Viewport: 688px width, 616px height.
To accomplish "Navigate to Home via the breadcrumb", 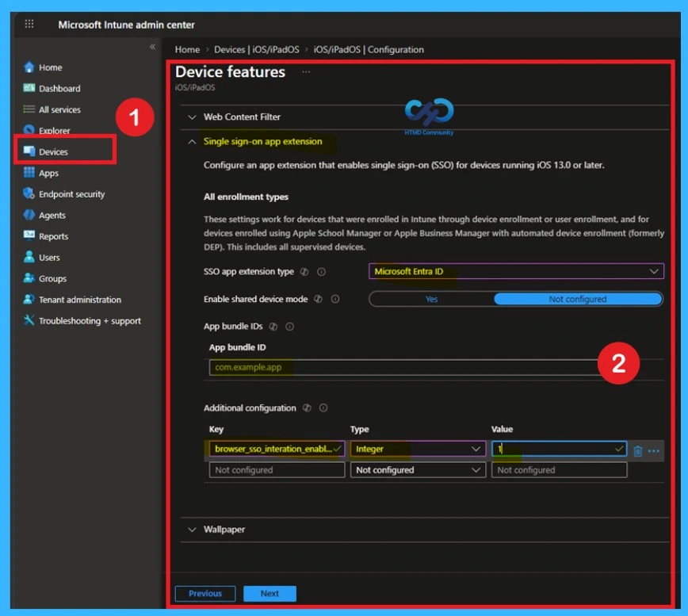I will [x=187, y=49].
